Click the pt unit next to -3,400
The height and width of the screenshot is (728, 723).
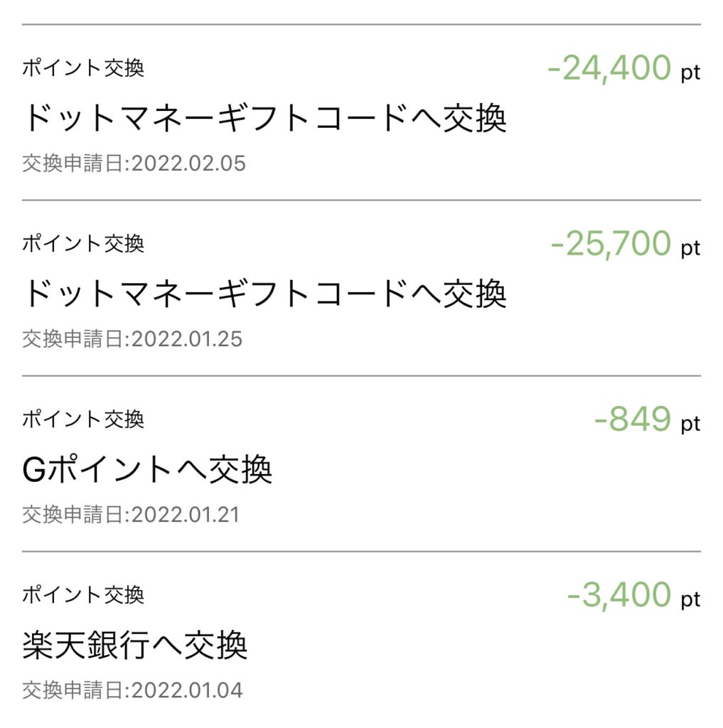pyautogui.click(x=690, y=600)
